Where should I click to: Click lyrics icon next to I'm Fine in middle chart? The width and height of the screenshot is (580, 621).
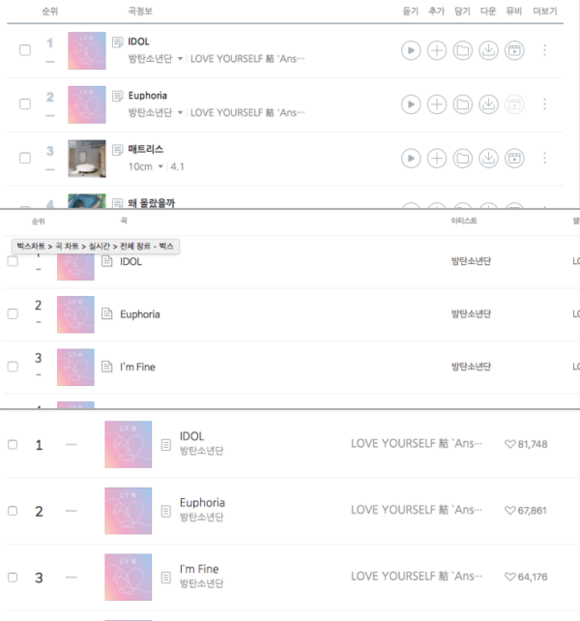[x=107, y=366]
